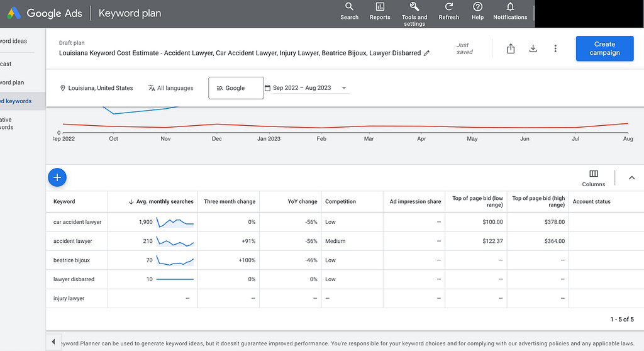Click the Keyword plan page title
644x351 pixels.
coord(130,13)
